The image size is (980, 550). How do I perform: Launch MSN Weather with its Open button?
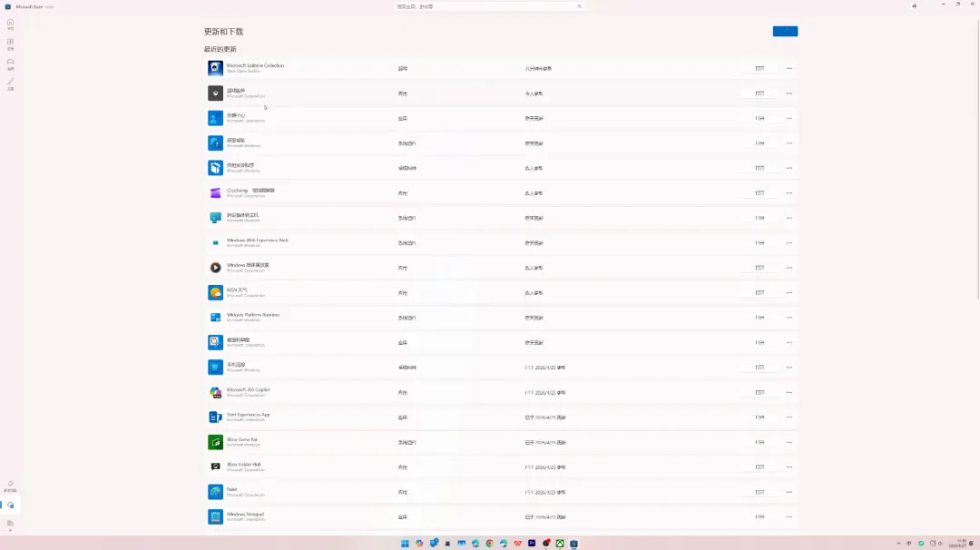pos(759,292)
